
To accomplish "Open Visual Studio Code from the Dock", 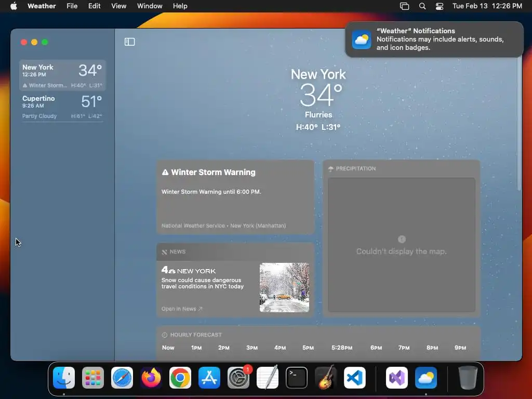I will 355,378.
